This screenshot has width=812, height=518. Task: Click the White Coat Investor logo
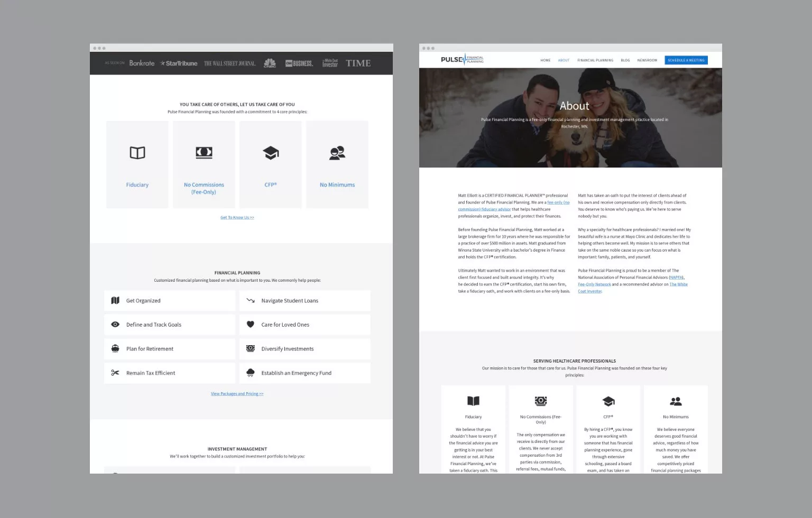330,63
